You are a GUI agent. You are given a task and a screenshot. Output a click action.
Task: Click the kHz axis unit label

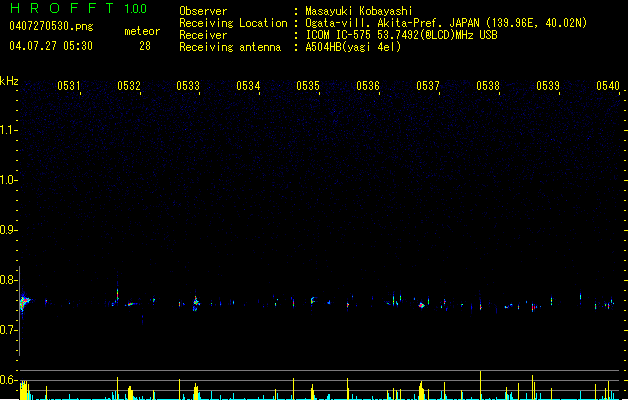coord(9,81)
